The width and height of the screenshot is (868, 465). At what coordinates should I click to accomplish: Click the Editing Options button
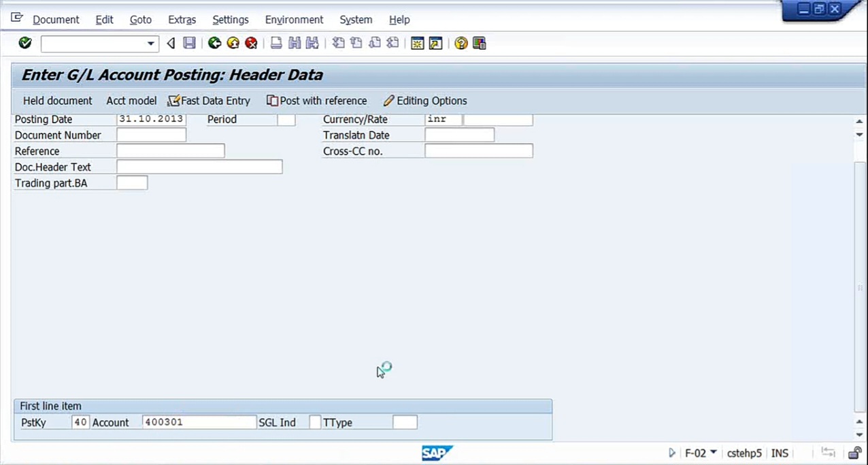click(425, 101)
